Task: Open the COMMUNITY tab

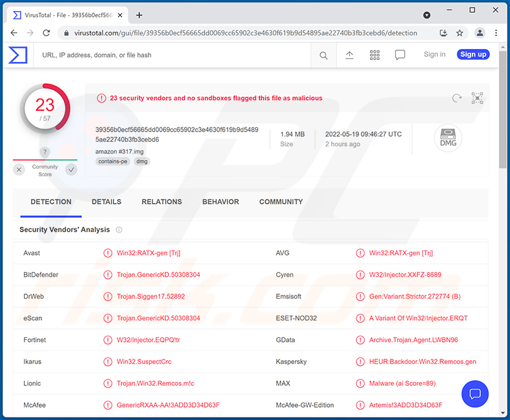Action: click(x=281, y=202)
